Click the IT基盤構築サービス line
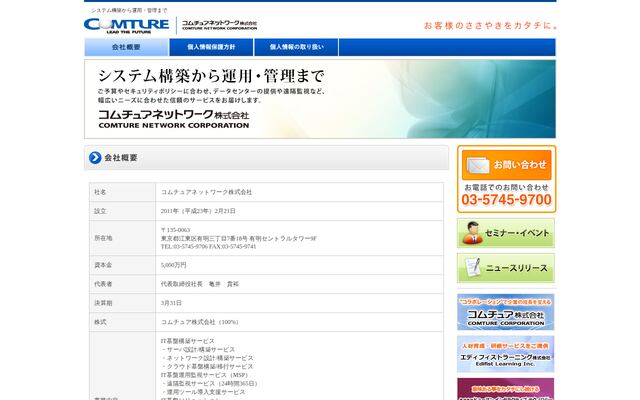 [188, 341]
